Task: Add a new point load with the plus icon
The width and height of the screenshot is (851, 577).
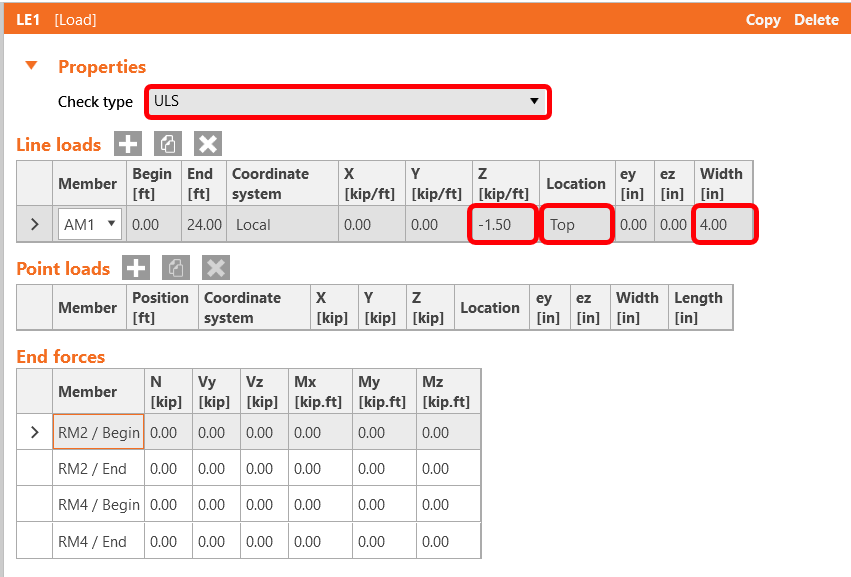Action: coord(135,268)
